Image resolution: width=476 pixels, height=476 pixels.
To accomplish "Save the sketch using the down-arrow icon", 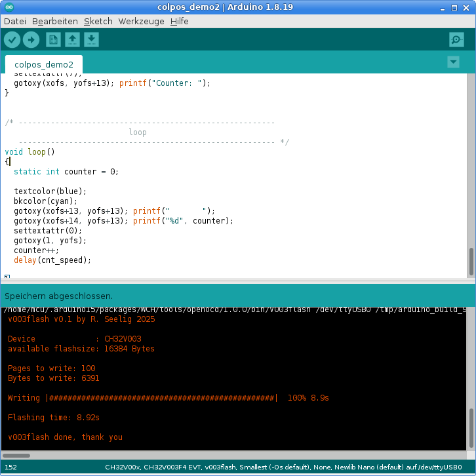I will (x=92, y=40).
